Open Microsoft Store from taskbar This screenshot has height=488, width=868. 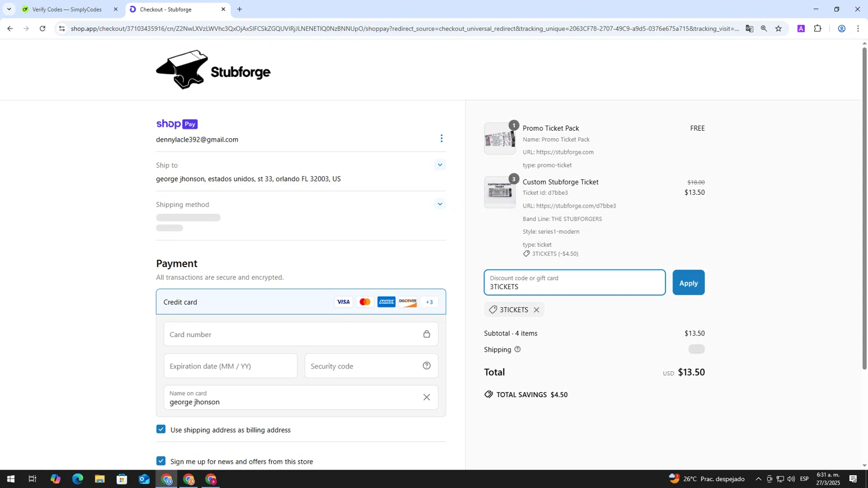pyautogui.click(x=122, y=479)
